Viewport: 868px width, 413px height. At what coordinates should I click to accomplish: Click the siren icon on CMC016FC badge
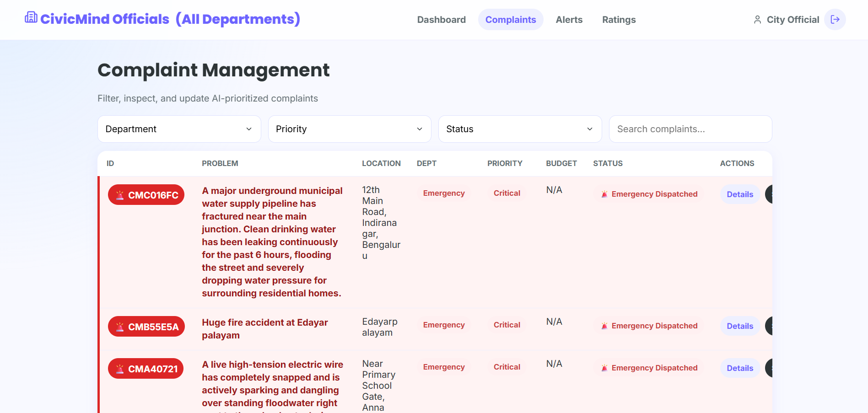pyautogui.click(x=120, y=195)
